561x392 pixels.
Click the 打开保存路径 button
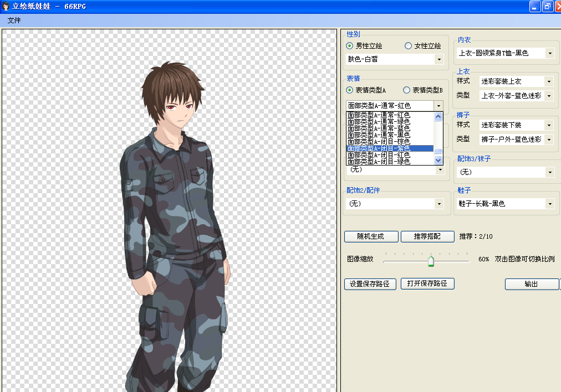pyautogui.click(x=427, y=283)
